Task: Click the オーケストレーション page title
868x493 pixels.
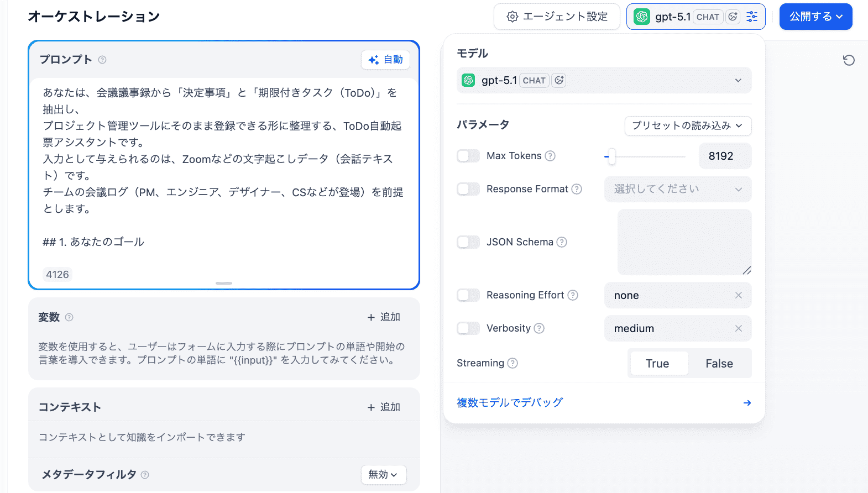Action: (94, 17)
